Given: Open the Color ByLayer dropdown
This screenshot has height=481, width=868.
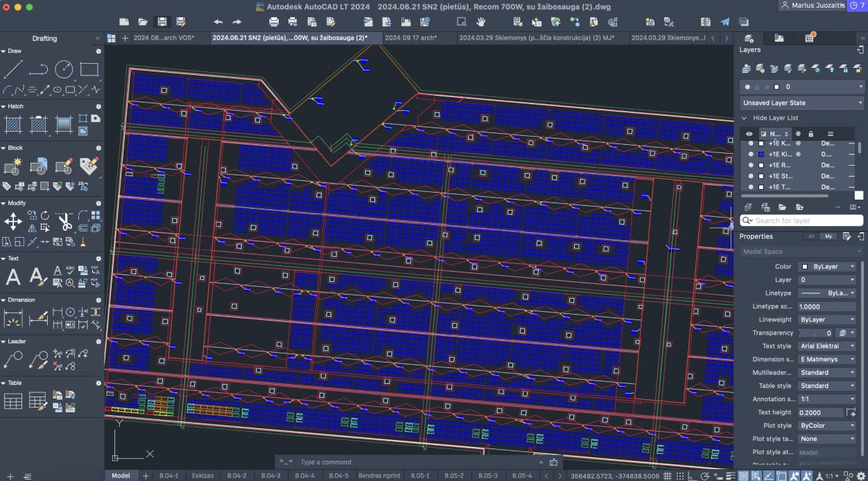Looking at the screenshot, I should 826,266.
